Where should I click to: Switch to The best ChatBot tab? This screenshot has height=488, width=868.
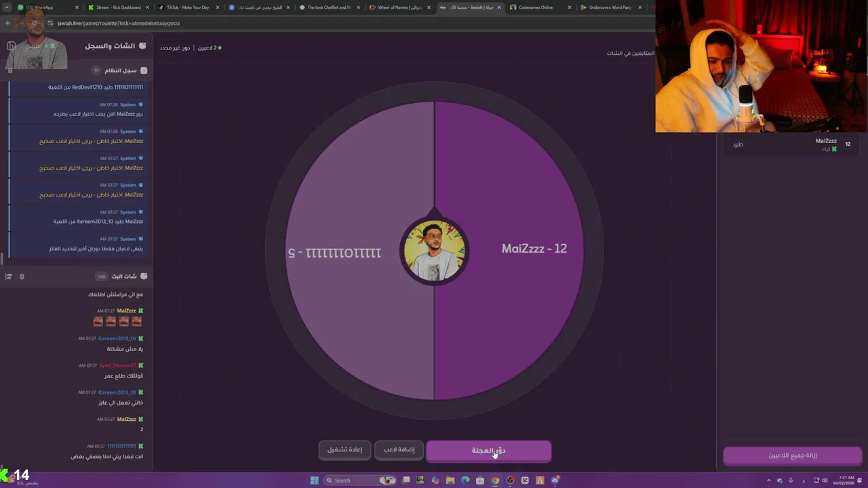coord(328,7)
